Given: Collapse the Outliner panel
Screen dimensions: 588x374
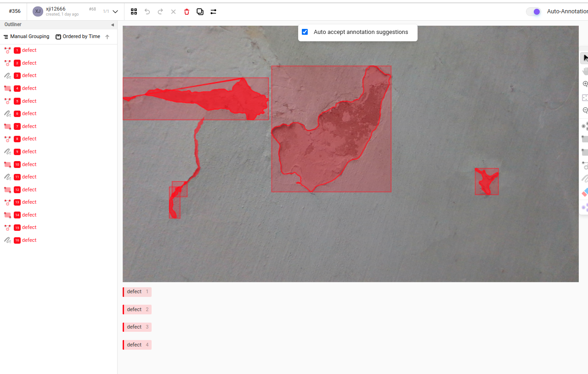Looking at the screenshot, I should tap(112, 25).
